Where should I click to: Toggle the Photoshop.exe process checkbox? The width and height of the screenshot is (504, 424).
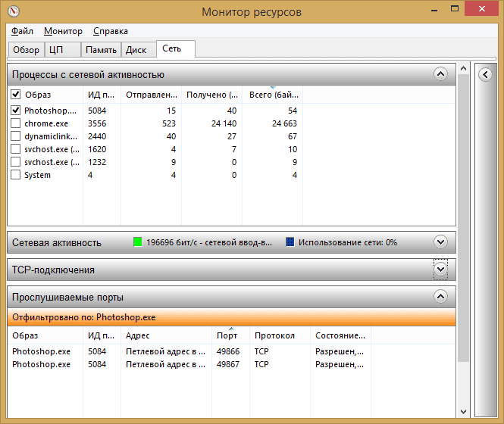point(16,111)
